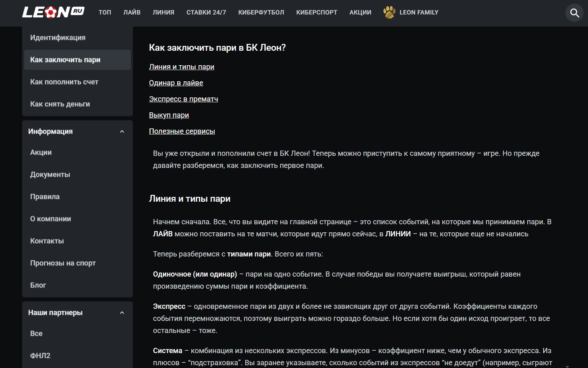
Task: Open the КИБЕРСПОРТ menu item
Action: click(317, 12)
